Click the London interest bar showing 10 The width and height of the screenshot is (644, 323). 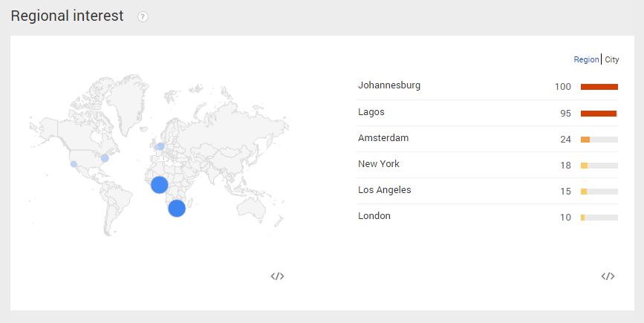pos(599,218)
